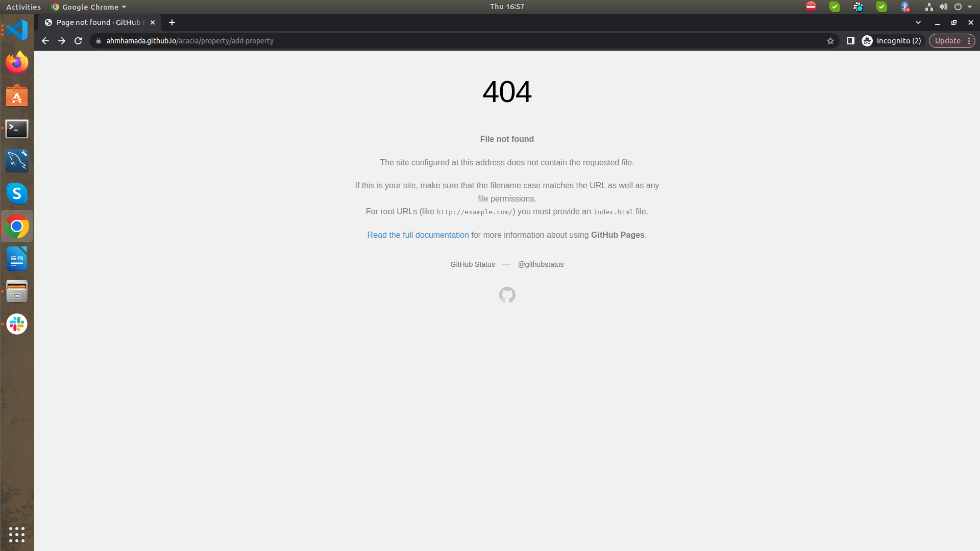The height and width of the screenshot is (551, 980).
Task: Open Skype from the dock
Action: click(17, 193)
